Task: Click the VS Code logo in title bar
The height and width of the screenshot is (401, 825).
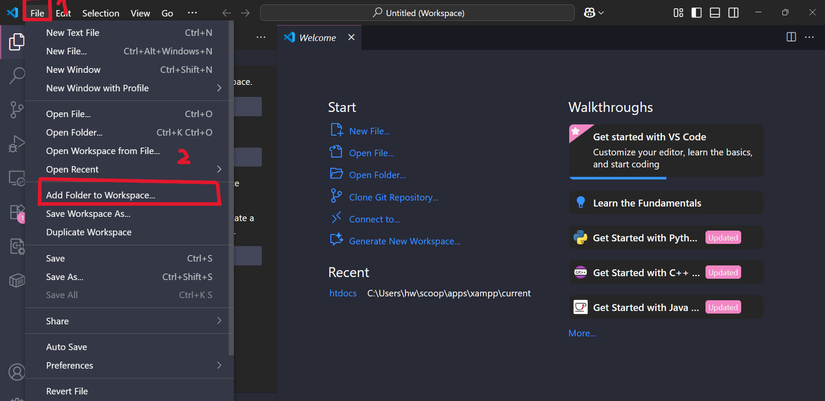Action: [12, 13]
